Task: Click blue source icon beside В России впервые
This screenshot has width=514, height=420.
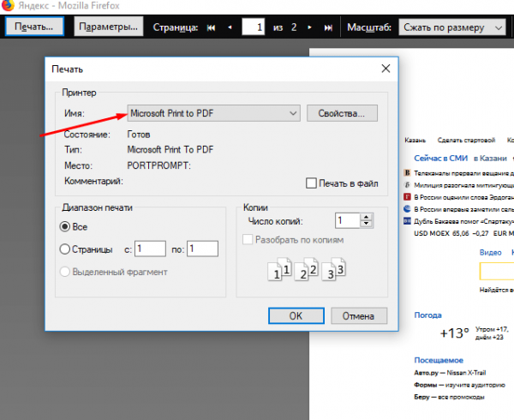Action: click(407, 209)
